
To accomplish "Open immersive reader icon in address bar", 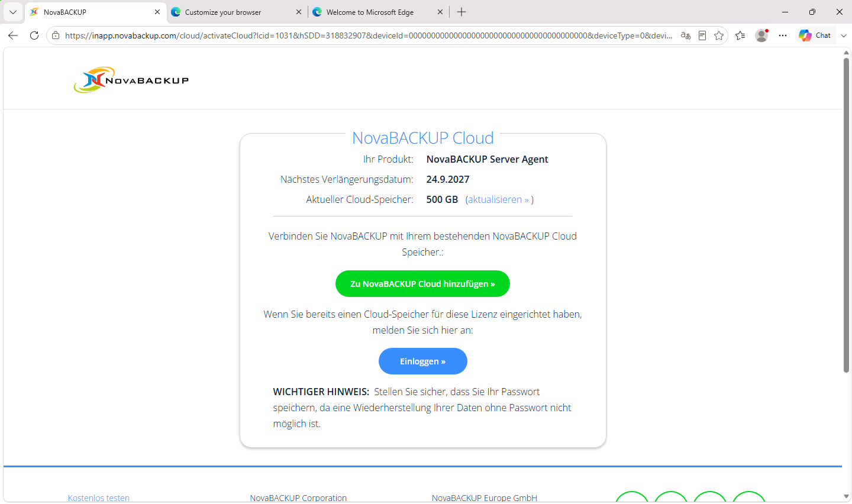I will tap(702, 35).
